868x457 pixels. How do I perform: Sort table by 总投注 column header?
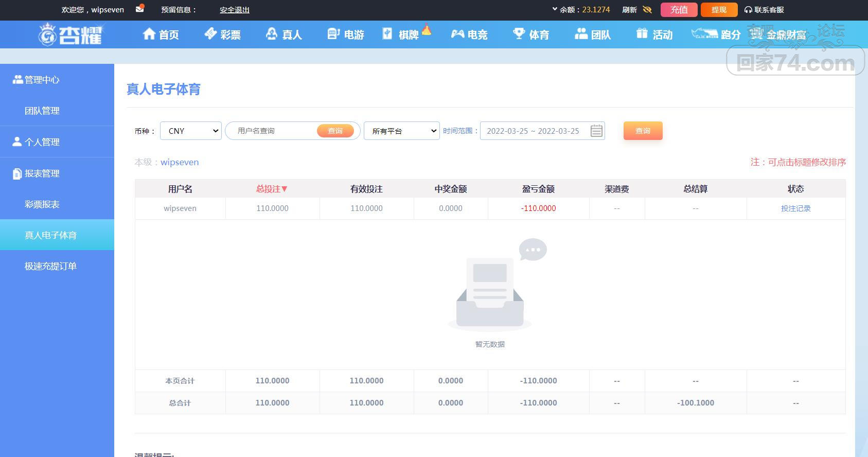tap(272, 189)
